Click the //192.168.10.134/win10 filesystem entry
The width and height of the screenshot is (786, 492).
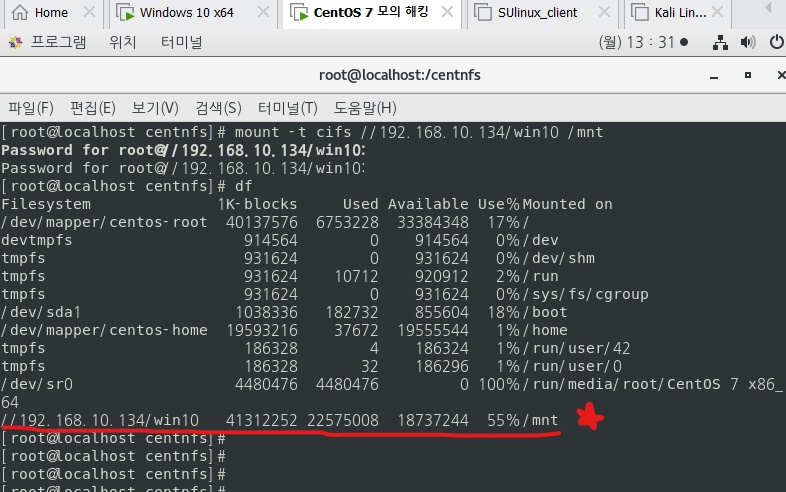pyautogui.click(x=100, y=420)
